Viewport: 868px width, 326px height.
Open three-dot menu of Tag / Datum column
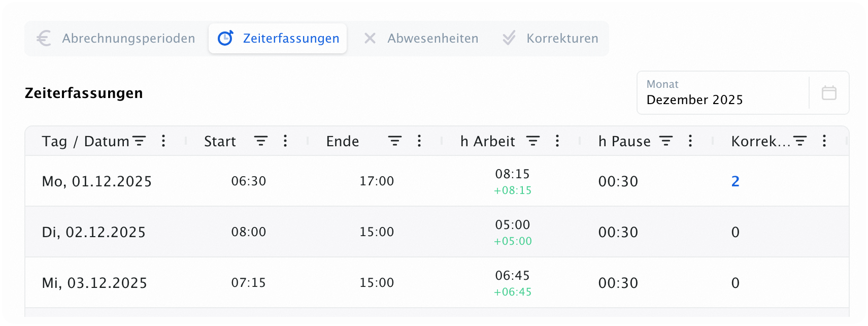tap(163, 141)
